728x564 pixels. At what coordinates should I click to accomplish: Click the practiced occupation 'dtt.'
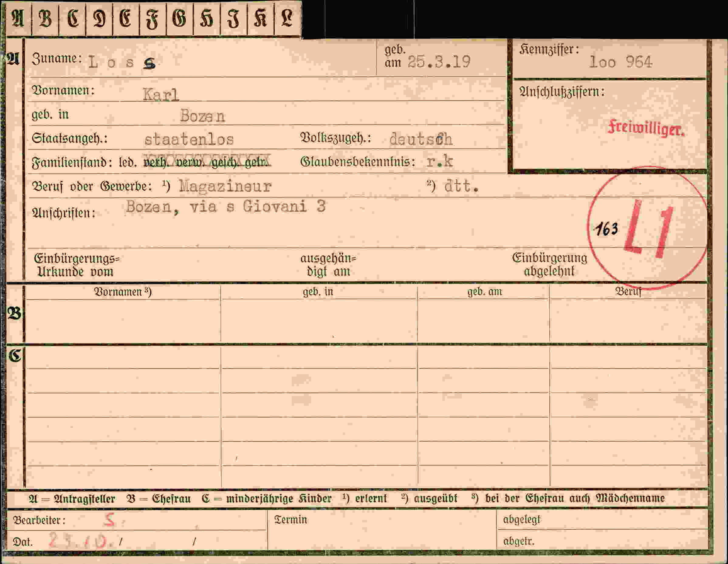[462, 186]
